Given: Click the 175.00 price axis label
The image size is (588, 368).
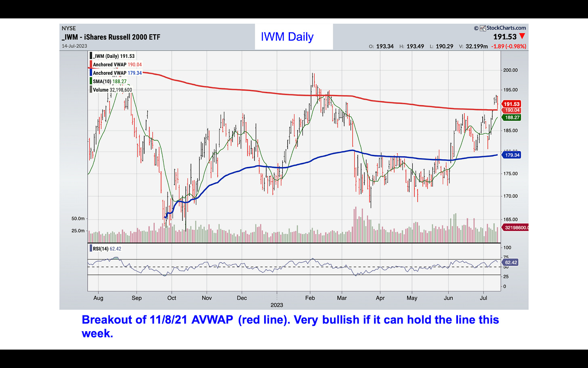Looking at the screenshot, I should (x=510, y=174).
